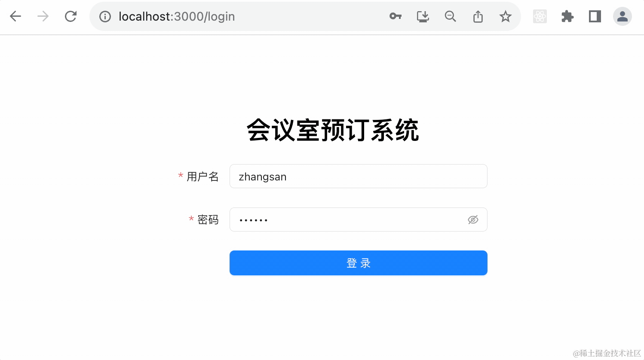Open saved passwords key icon
This screenshot has height=360, width=644.
click(x=396, y=16)
